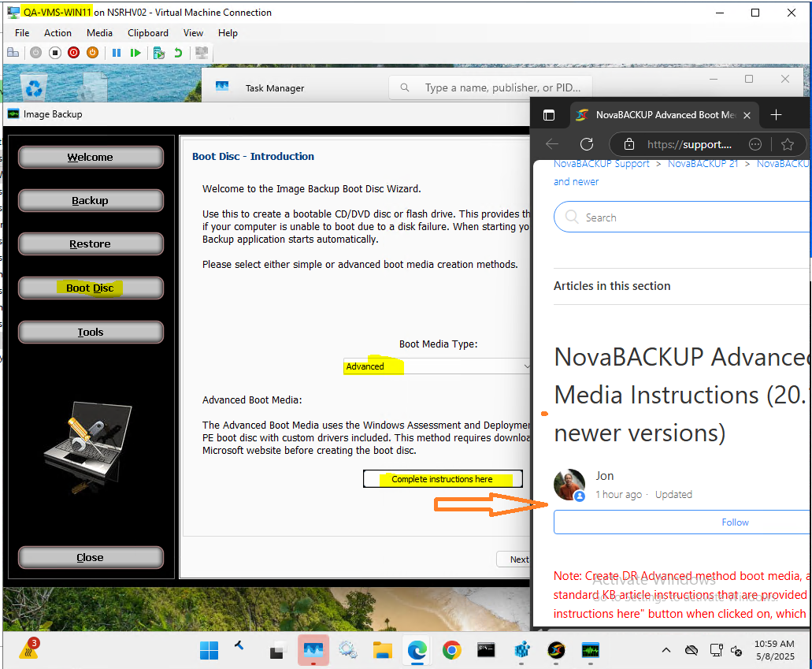Click the Task Manager app icon

(222, 87)
